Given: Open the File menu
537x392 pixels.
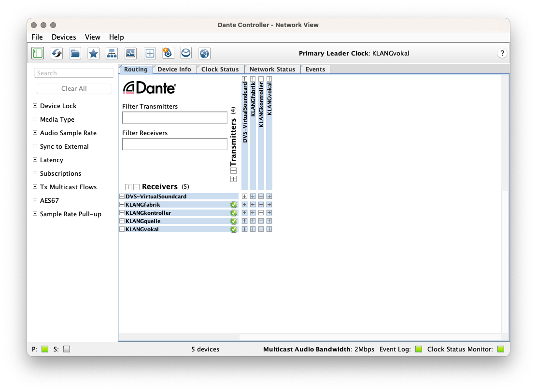Looking at the screenshot, I should 37,37.
